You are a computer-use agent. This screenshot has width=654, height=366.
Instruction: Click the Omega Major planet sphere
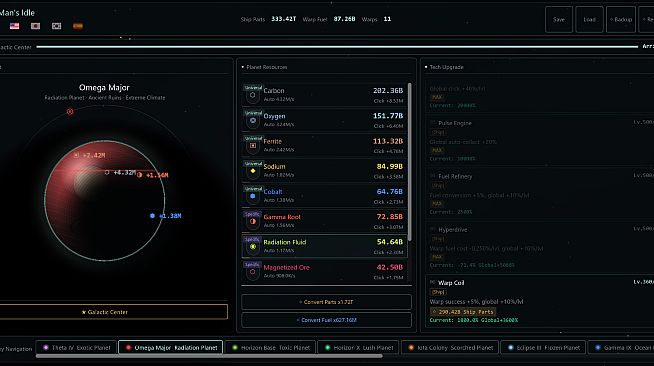105,201
